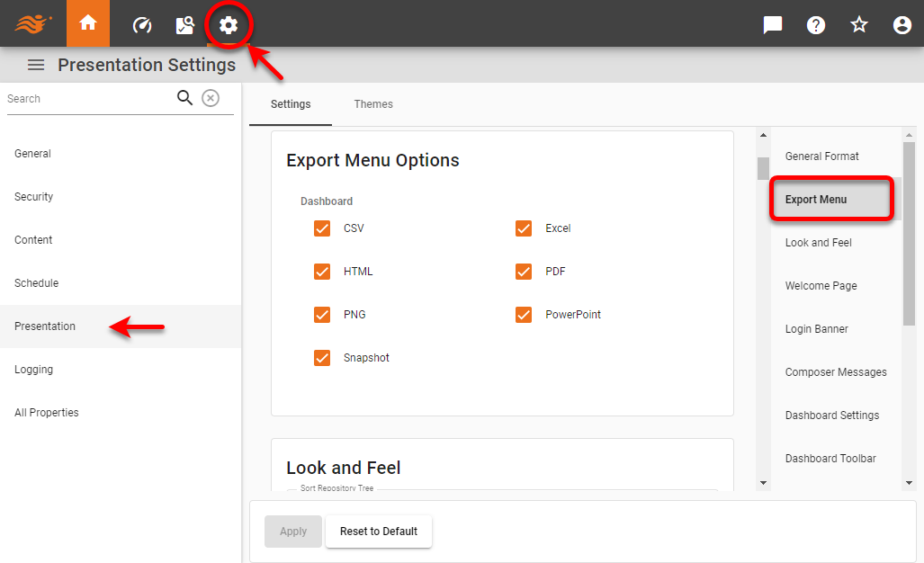Select Security in the left sidebar
The image size is (924, 563).
[33, 196]
